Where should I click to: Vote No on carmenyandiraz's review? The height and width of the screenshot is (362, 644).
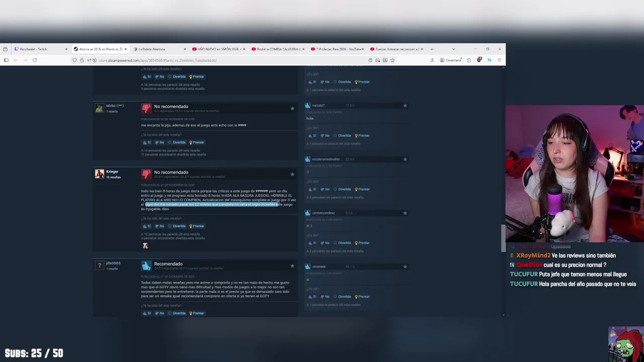click(325, 243)
